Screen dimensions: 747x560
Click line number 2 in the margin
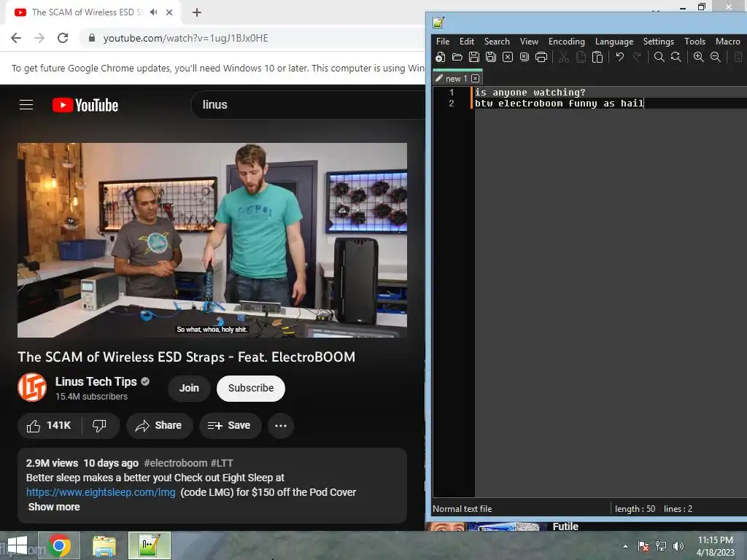point(451,104)
